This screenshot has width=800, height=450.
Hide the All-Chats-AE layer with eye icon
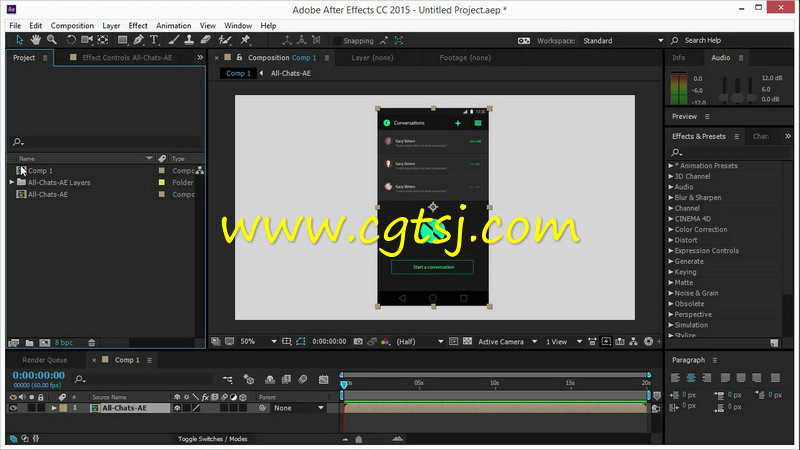(x=13, y=408)
